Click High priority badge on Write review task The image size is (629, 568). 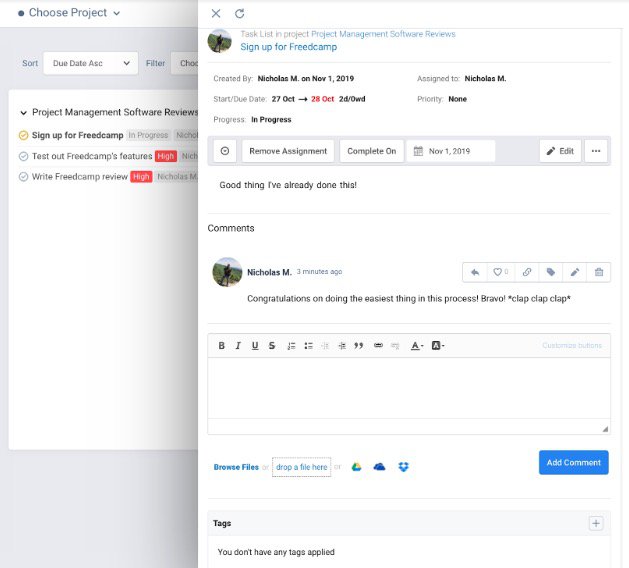pyautogui.click(x=141, y=176)
